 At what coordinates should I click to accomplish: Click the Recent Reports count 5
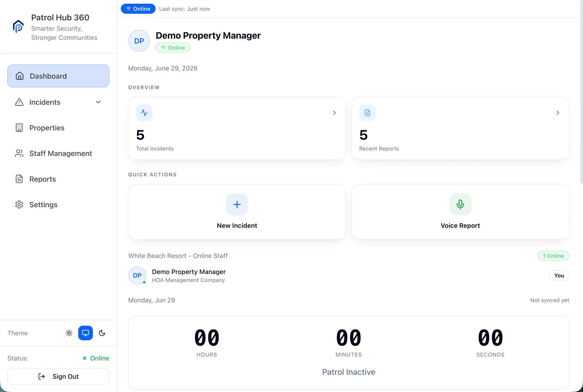tap(363, 135)
